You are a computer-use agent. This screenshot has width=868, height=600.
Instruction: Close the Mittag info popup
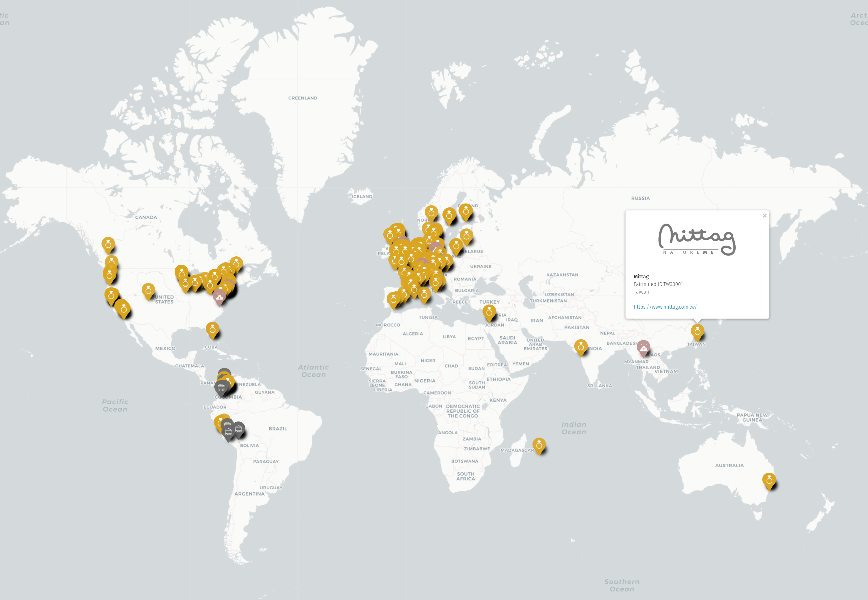[x=764, y=216]
